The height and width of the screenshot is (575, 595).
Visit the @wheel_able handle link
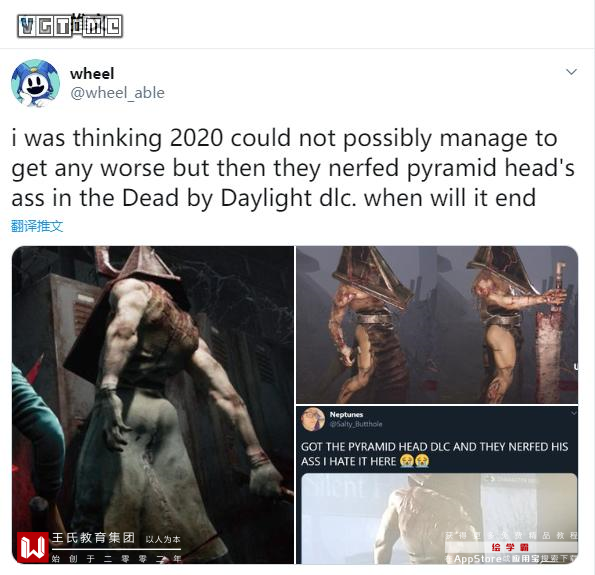tap(117, 93)
